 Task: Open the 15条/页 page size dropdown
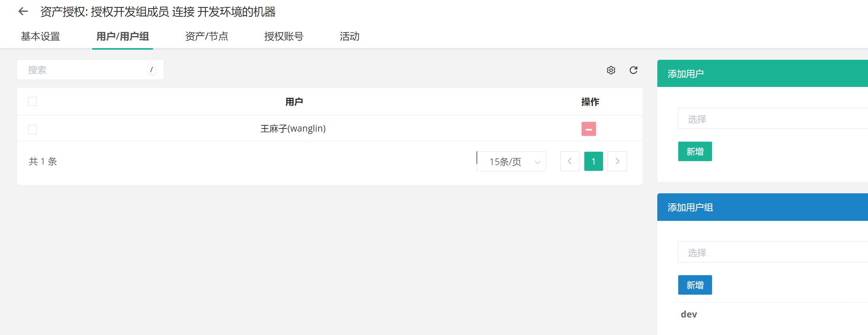point(511,161)
